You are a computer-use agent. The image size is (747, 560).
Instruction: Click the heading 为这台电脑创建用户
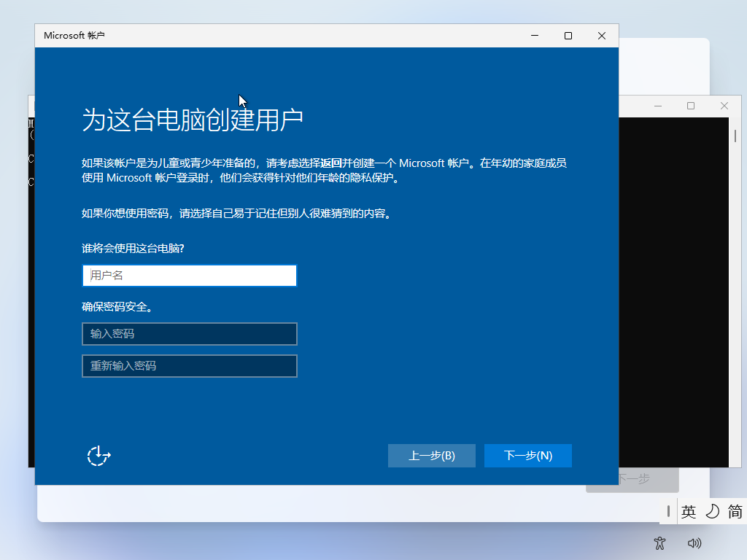point(193,120)
